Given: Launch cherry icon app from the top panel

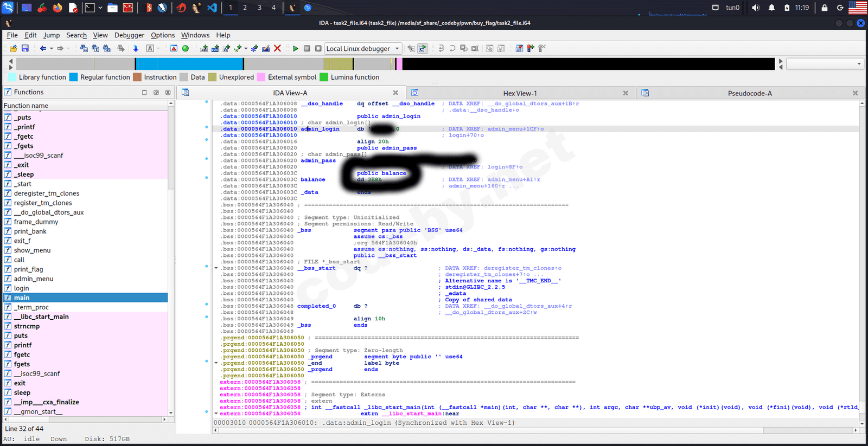Looking at the screenshot, I should 42,8.
